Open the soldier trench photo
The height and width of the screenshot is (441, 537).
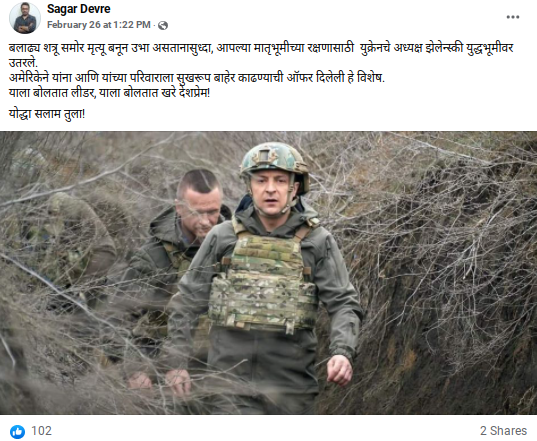point(268,273)
